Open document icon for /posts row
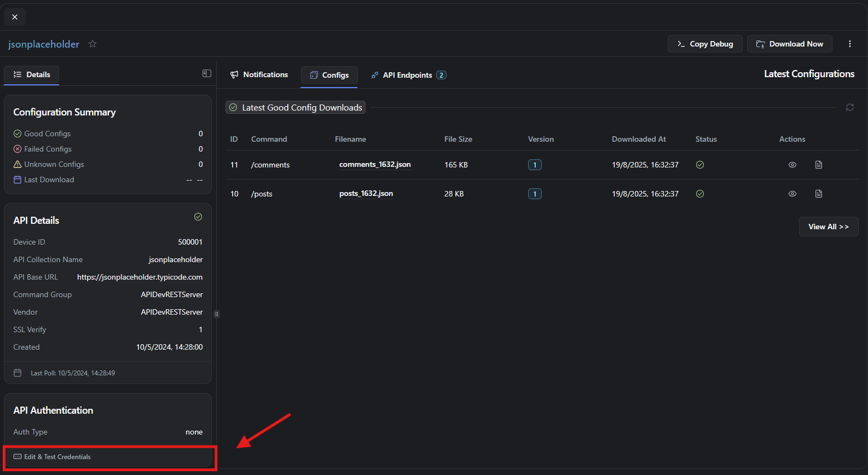This screenshot has height=475, width=868. (x=818, y=194)
